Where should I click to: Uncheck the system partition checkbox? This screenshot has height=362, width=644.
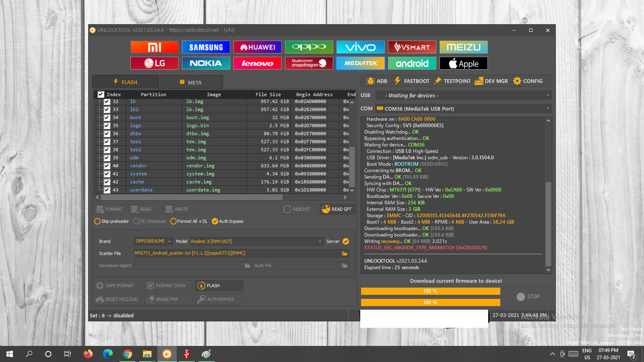click(107, 174)
